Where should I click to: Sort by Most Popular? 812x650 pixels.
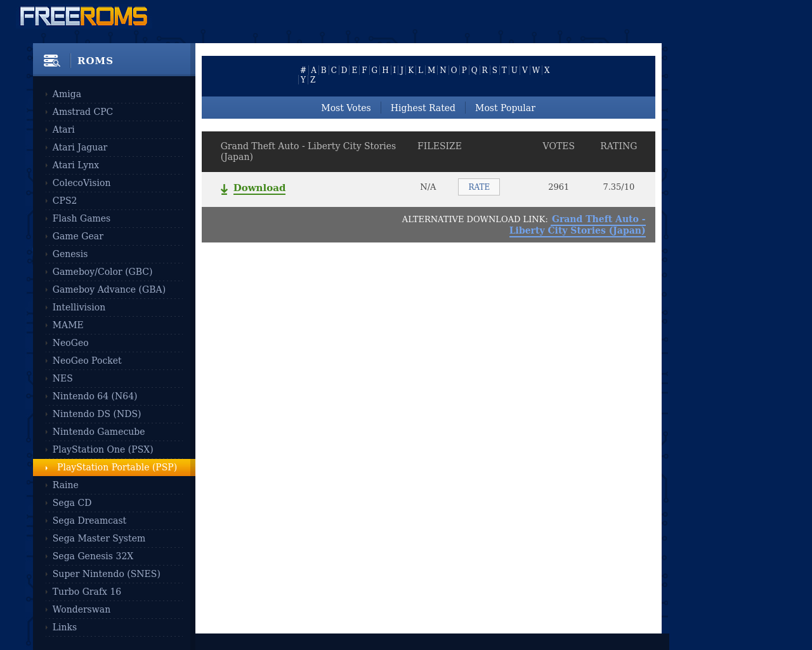tap(505, 108)
